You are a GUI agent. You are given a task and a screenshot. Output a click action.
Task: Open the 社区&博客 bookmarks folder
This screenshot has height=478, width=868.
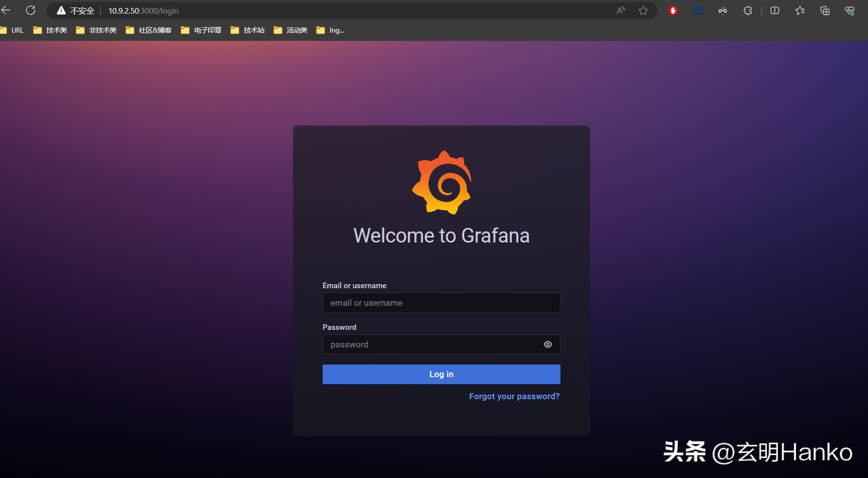(149, 30)
